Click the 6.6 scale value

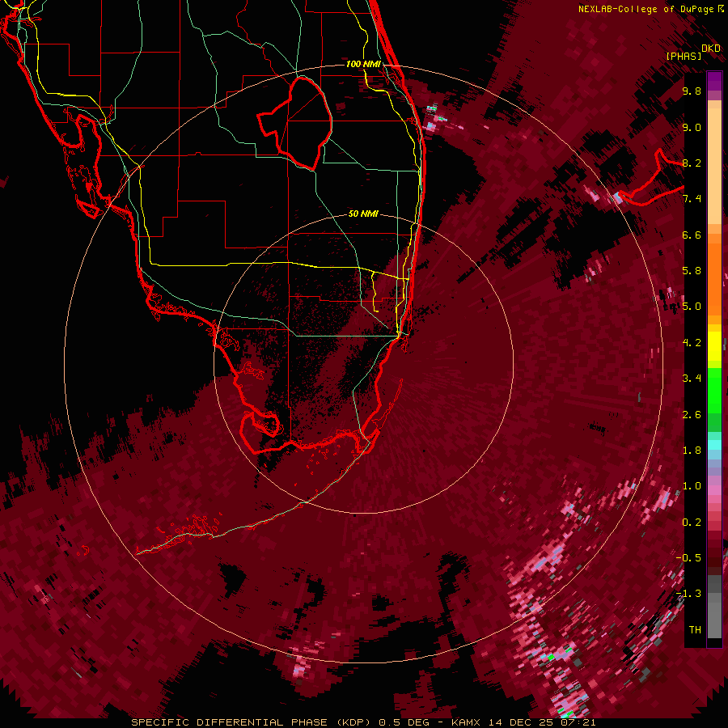[x=692, y=235]
